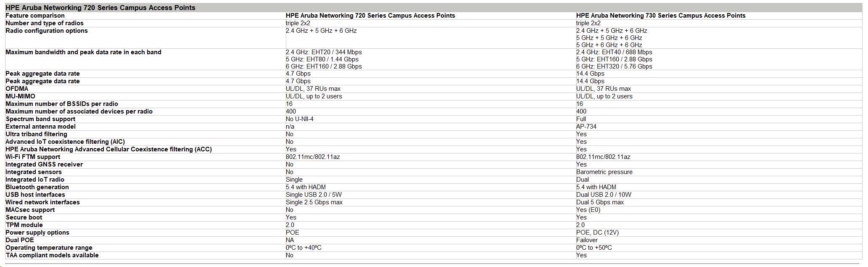Select the 'AP-734' external antenna value
This screenshot has width=868, height=267.
tap(586, 127)
